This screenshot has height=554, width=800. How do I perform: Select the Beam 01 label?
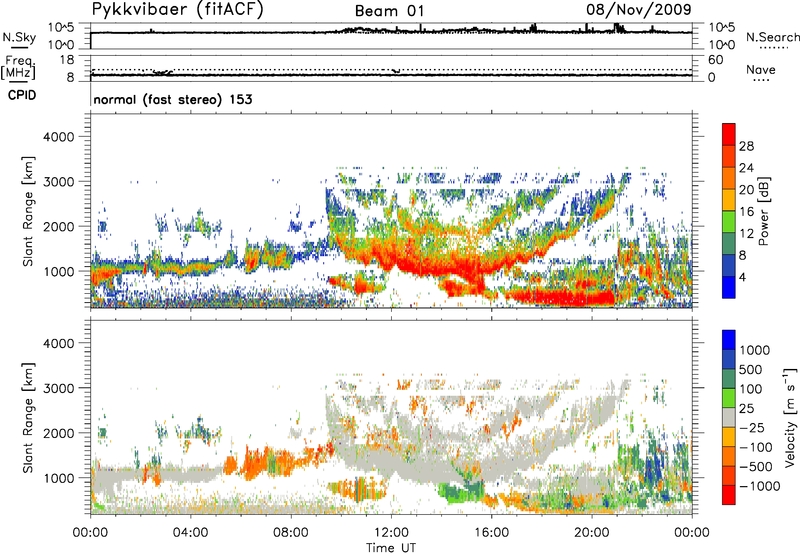(x=389, y=11)
